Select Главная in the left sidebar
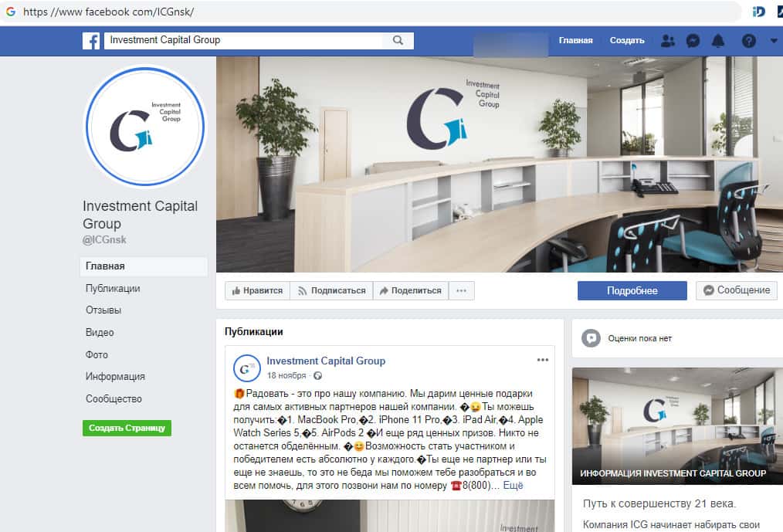This screenshot has height=532, width=783. 144,266
